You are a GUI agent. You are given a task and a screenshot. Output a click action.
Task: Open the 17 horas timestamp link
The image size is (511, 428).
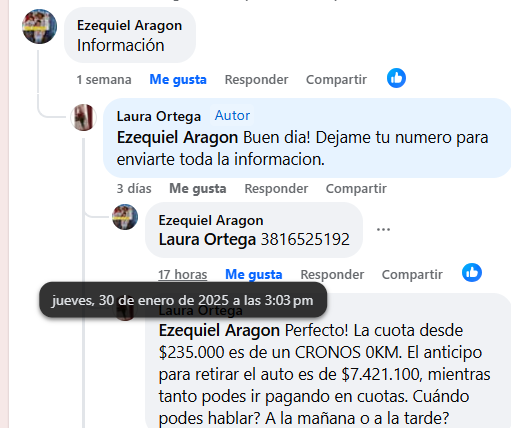tap(183, 275)
